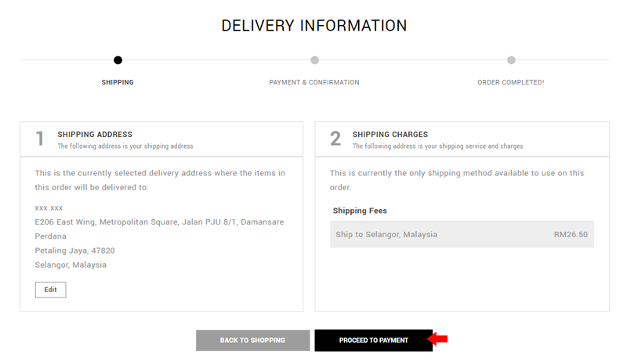
Task: Click the large number 1 section marker
Action: (x=40, y=139)
